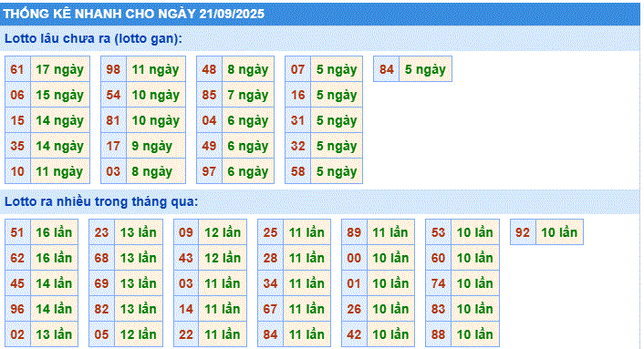Select number 89 with 11 lần
Screen dimensions: 644x349
point(354,232)
